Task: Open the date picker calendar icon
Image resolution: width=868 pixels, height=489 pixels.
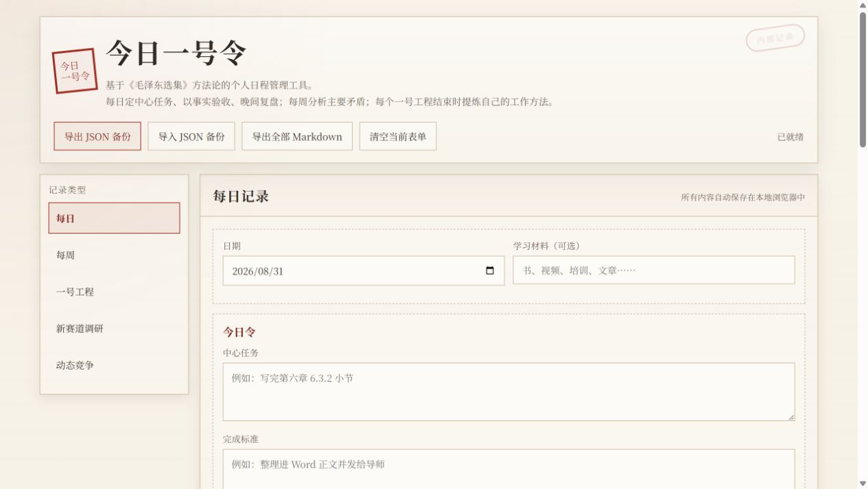Action: pos(490,271)
